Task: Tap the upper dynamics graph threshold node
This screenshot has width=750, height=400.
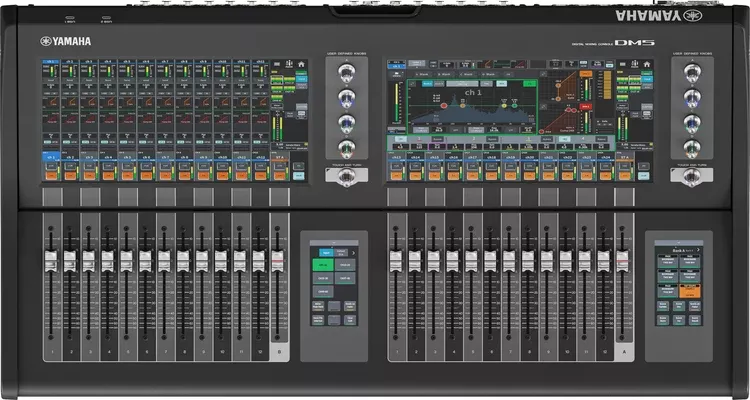Action: [x=558, y=85]
